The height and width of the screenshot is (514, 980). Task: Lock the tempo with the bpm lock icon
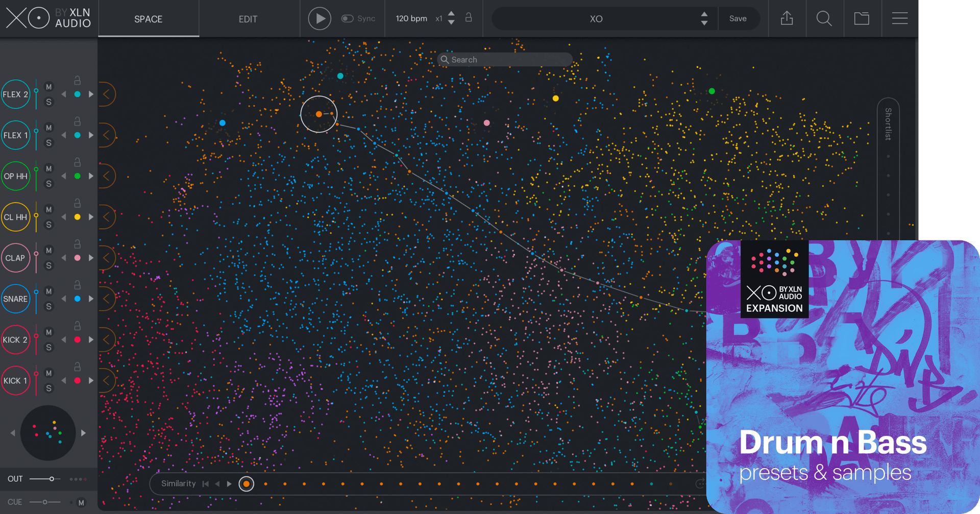(469, 18)
